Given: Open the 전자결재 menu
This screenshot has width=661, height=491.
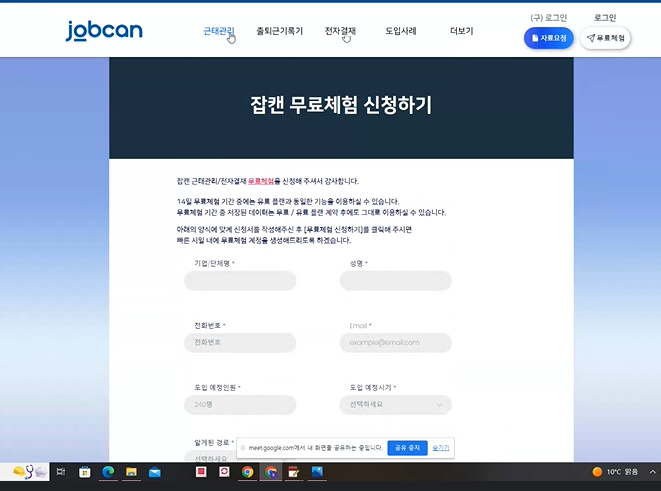Looking at the screenshot, I should point(340,31).
